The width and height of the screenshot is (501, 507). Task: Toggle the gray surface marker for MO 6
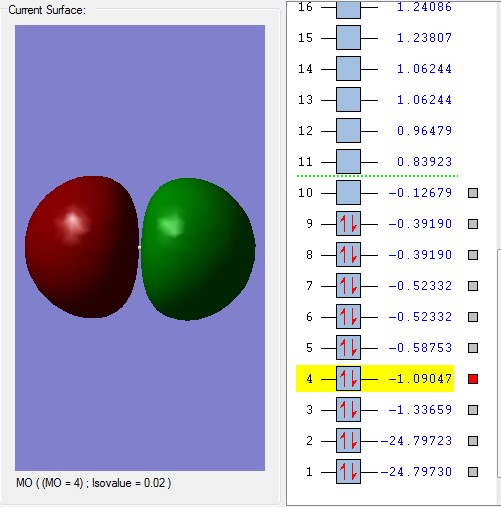473,317
